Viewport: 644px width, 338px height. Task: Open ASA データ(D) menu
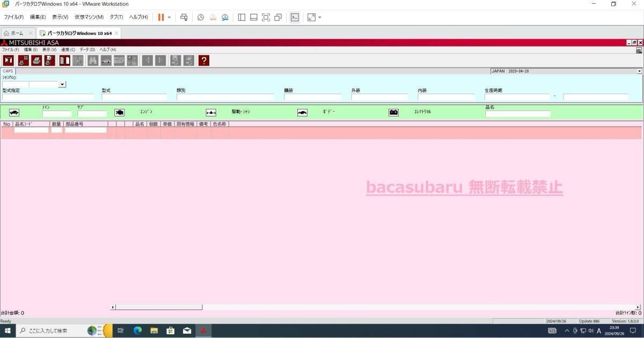(x=87, y=49)
